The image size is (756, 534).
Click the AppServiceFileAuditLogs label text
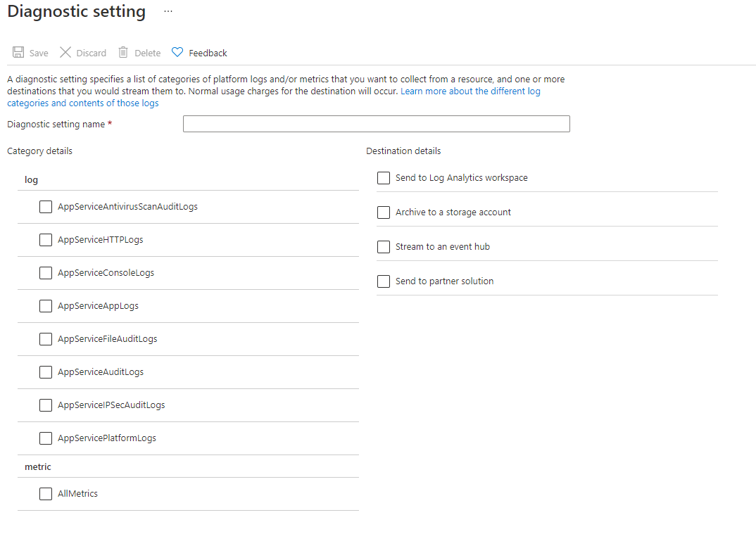point(108,339)
